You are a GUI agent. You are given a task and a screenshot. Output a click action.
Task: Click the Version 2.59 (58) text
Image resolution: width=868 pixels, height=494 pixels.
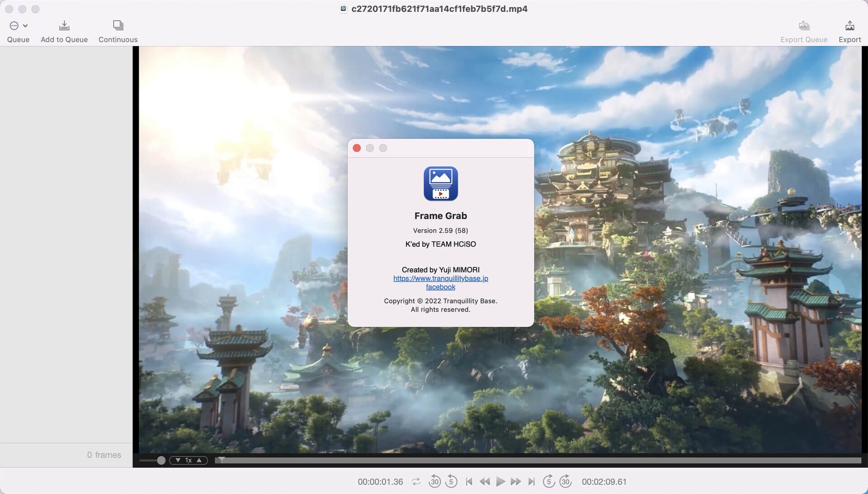[440, 231]
